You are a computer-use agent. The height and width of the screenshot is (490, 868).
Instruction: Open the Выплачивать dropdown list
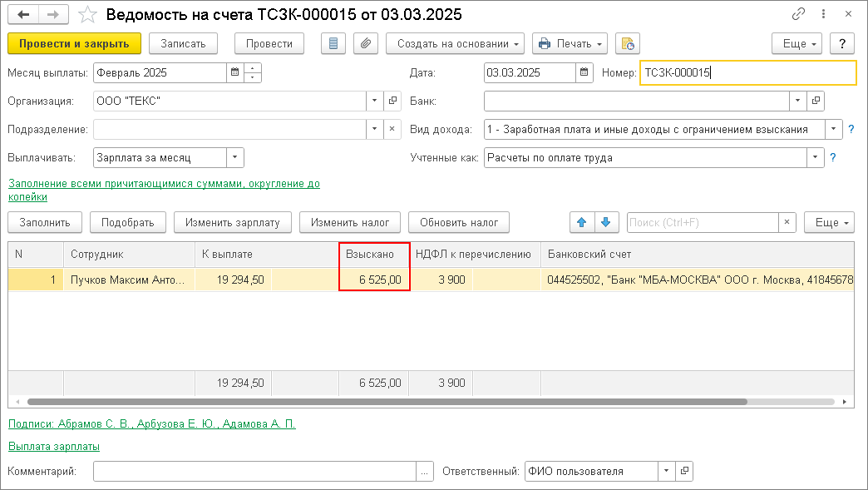pos(235,157)
